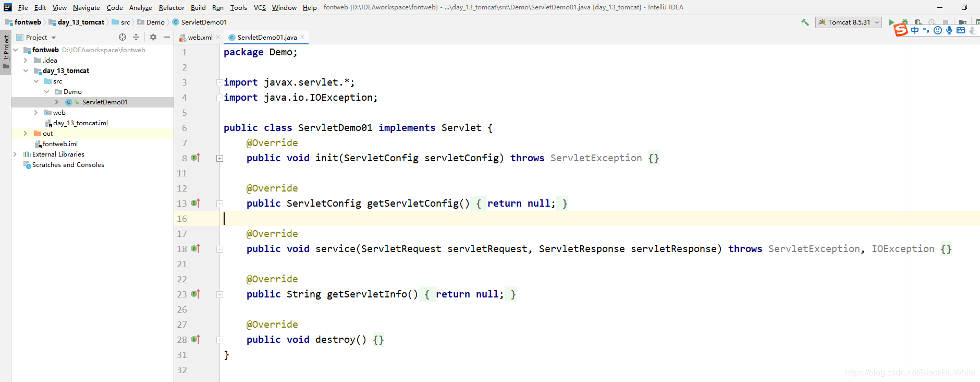Open Project Structure icon in toolbar
The height and width of the screenshot is (382, 980).
(x=963, y=22)
